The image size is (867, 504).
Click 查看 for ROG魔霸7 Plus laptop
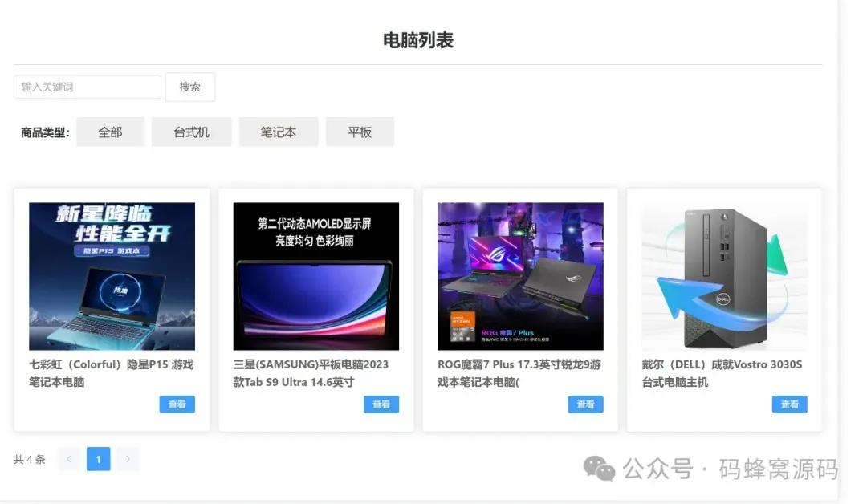point(585,404)
